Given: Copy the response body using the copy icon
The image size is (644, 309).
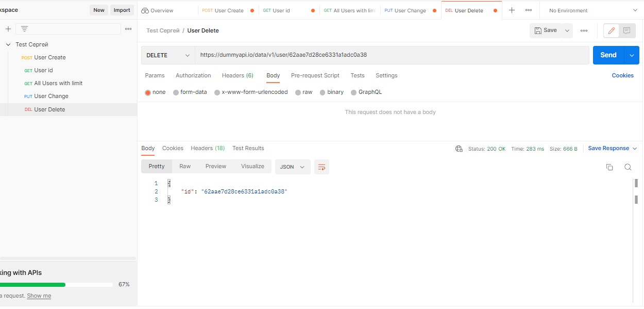Looking at the screenshot, I should [609, 167].
